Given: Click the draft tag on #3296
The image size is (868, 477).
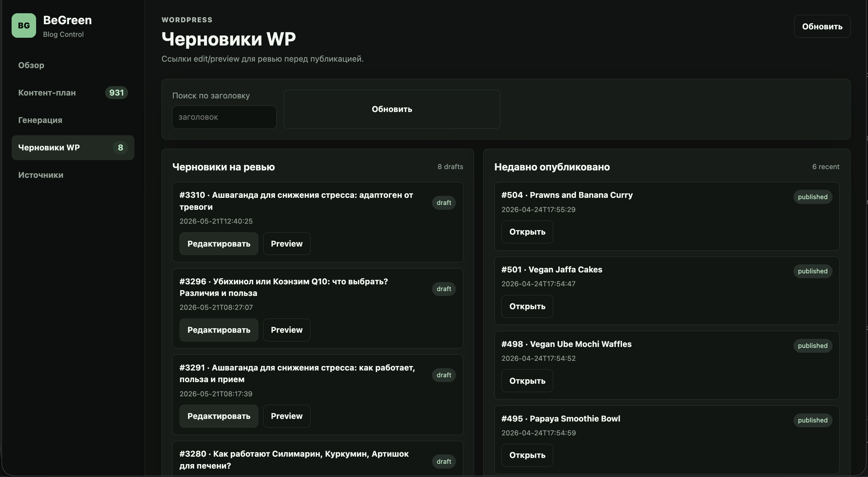Looking at the screenshot, I should coord(444,289).
